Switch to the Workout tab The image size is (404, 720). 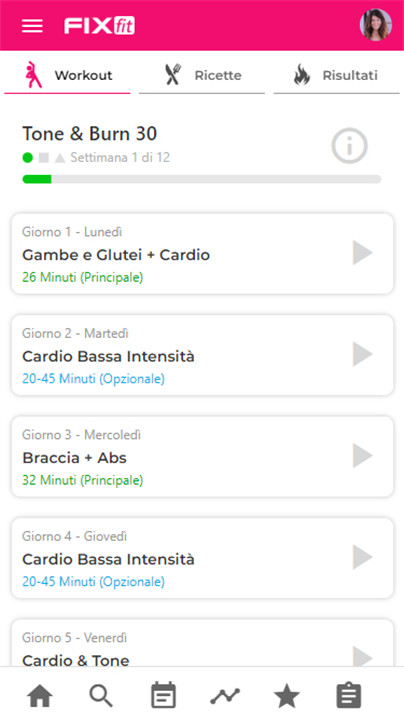click(67, 75)
